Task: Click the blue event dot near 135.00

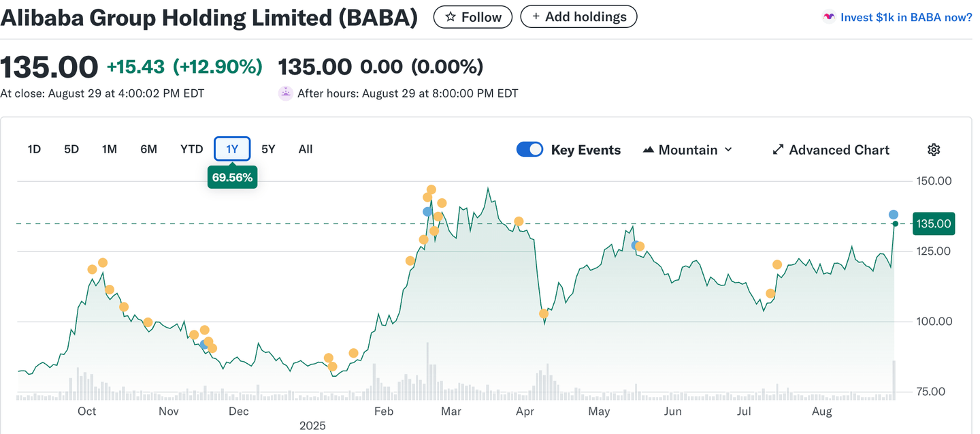Action: click(894, 215)
